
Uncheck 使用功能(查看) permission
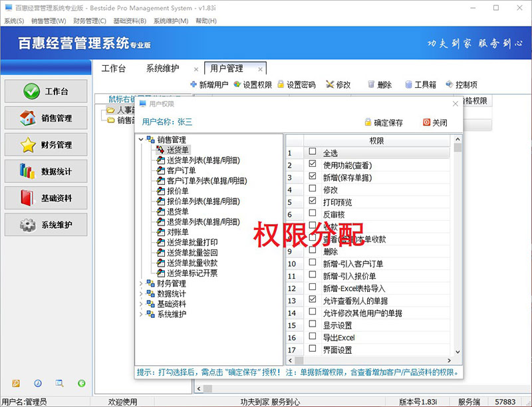pos(313,164)
